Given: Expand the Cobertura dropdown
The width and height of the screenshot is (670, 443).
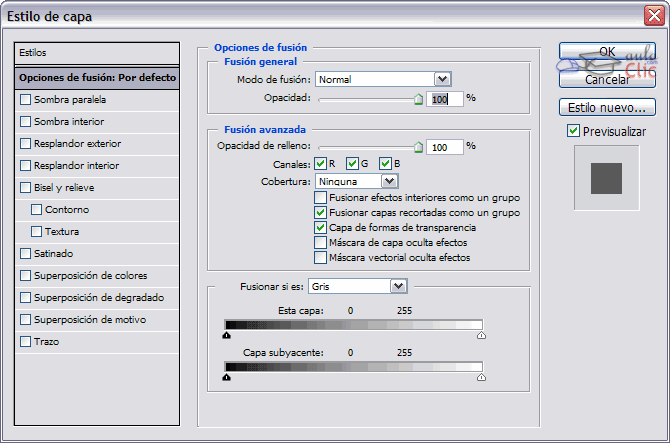Looking at the screenshot, I should 389,181.
